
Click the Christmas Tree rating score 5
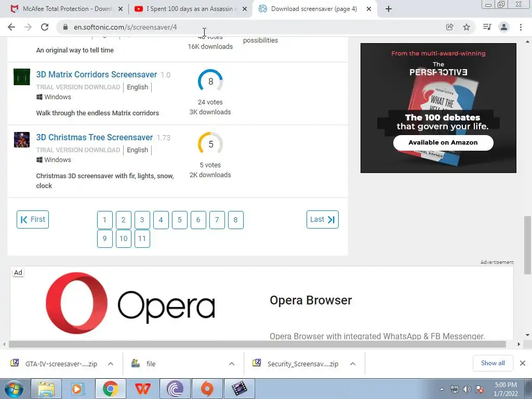[x=210, y=144]
